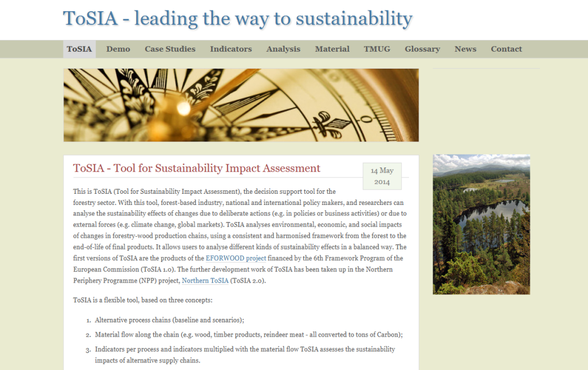
Task: Open the ToSIA menu tab
Action: tap(79, 49)
